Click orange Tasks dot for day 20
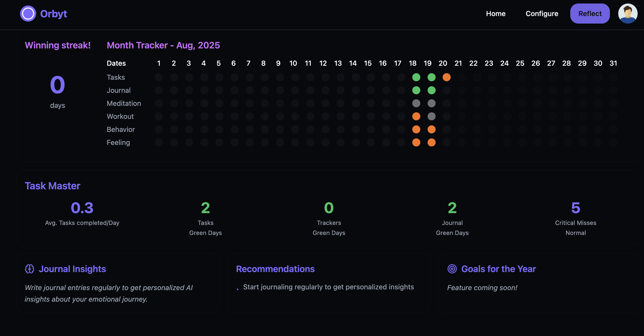Screen dimensions: 644x336 [446, 77]
